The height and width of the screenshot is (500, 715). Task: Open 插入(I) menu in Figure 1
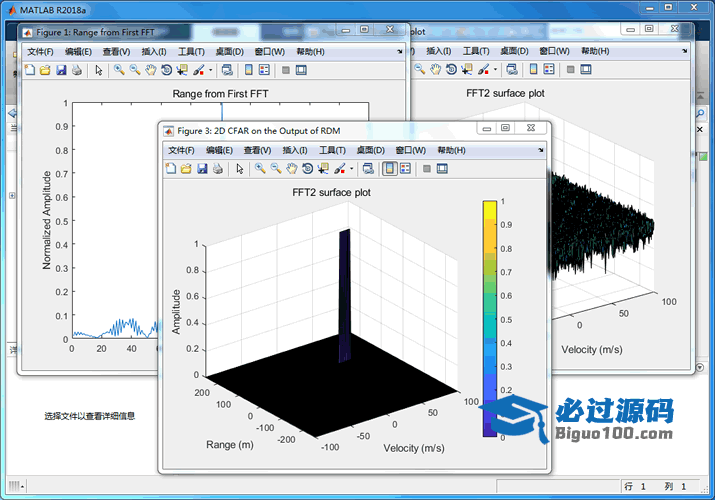point(154,51)
